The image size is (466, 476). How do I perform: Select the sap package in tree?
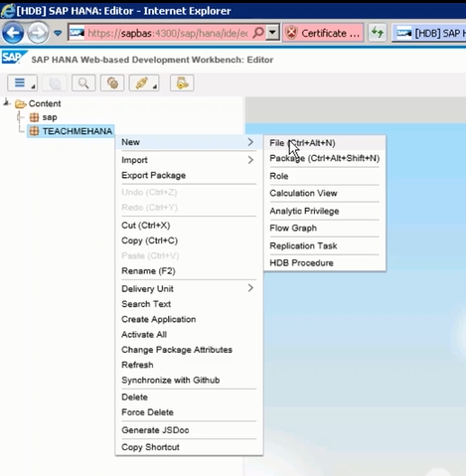(x=50, y=117)
